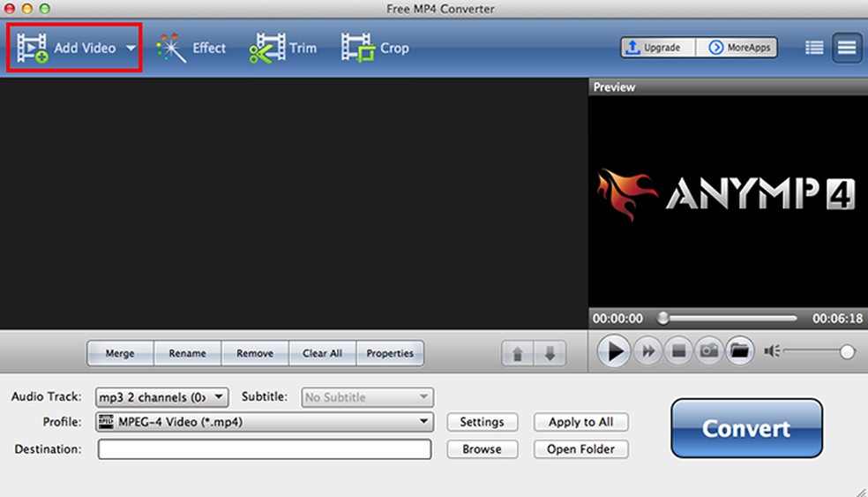Viewport: 868px width, 497px height.
Task: Start conversion with the Convert button
Action: click(746, 428)
